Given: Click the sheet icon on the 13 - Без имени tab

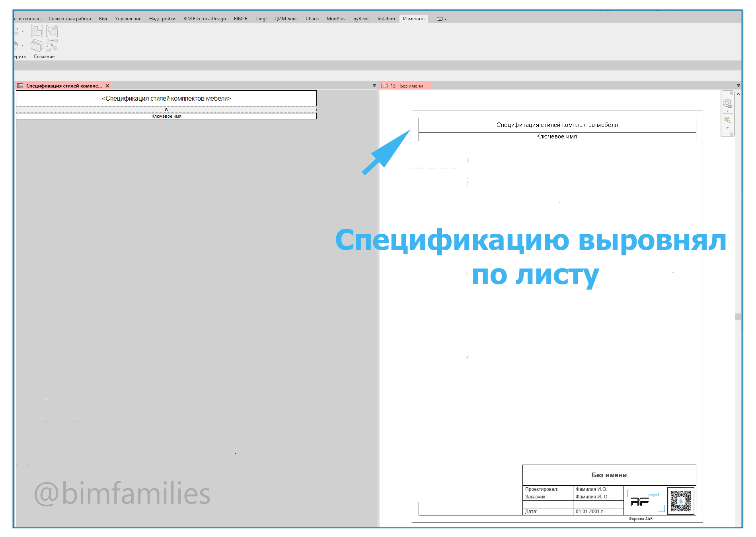Looking at the screenshot, I should click(384, 86).
